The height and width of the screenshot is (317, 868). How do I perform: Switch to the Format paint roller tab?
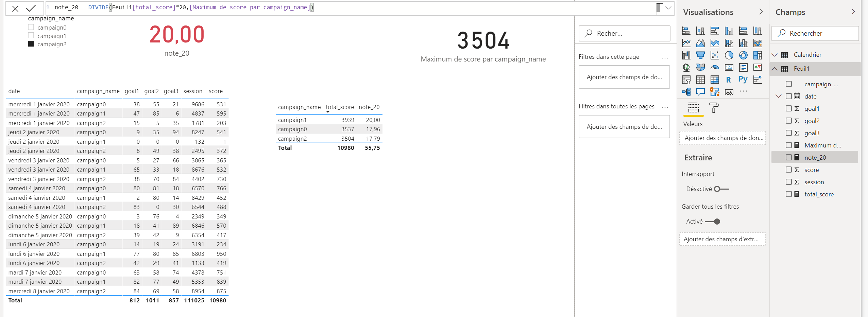point(714,108)
